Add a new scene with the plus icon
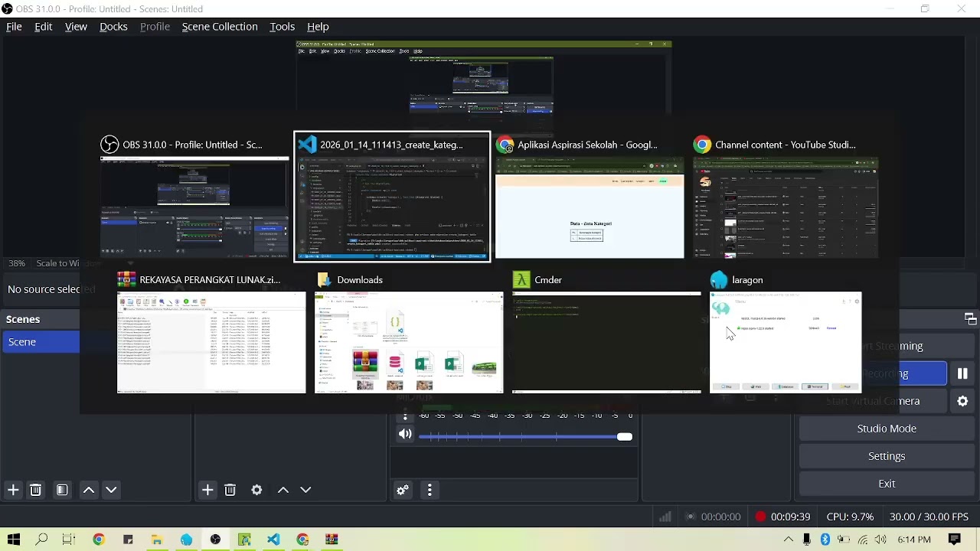Image resolution: width=980 pixels, height=551 pixels. (13, 490)
